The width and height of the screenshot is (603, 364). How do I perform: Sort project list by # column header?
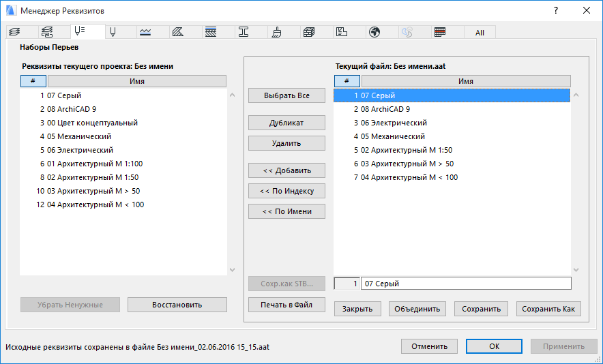[33, 81]
